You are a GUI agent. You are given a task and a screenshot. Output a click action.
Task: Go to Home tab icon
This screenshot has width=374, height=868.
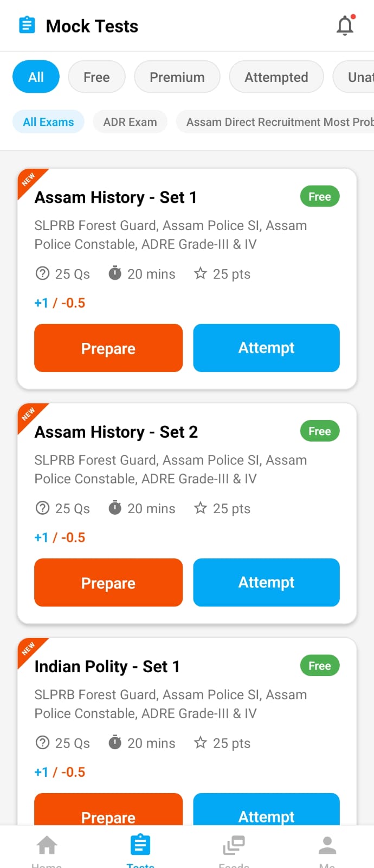47,845
